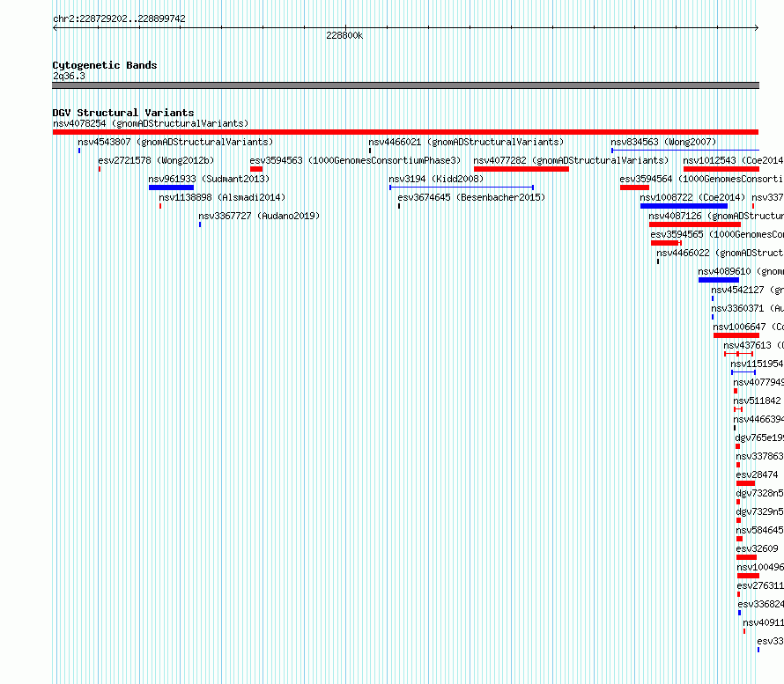The image size is (784, 684).
Task: Click the blue nsv1008722 variant bar
Action: [x=684, y=206]
